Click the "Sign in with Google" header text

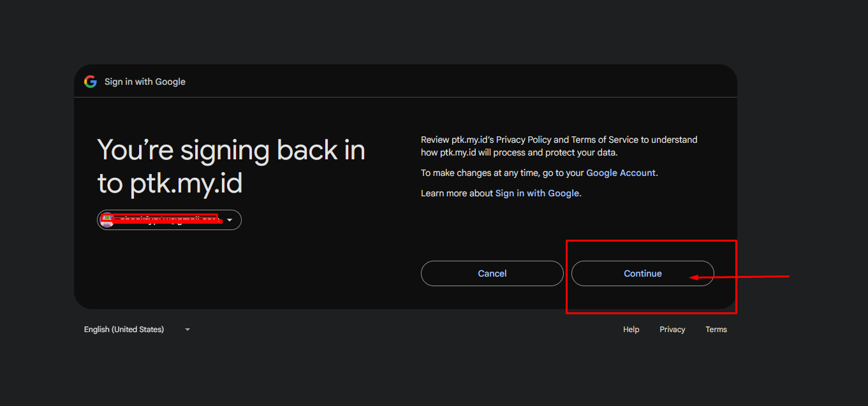click(x=145, y=82)
